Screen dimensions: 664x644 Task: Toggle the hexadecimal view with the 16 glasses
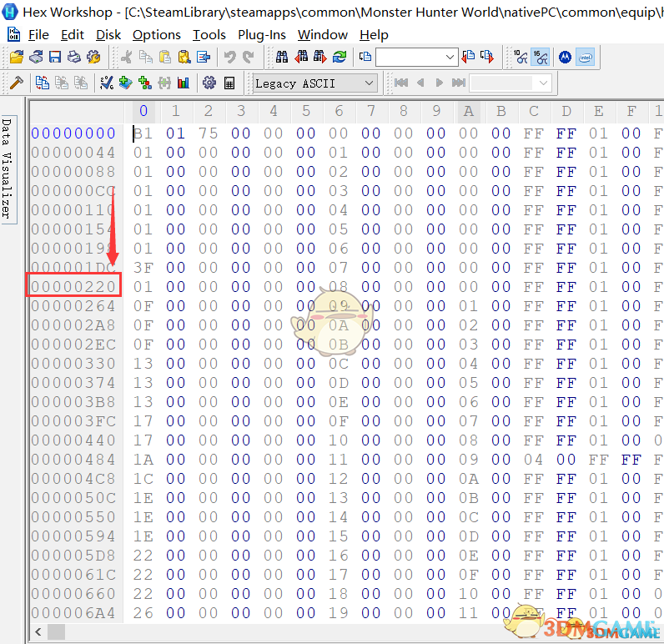coord(541,57)
